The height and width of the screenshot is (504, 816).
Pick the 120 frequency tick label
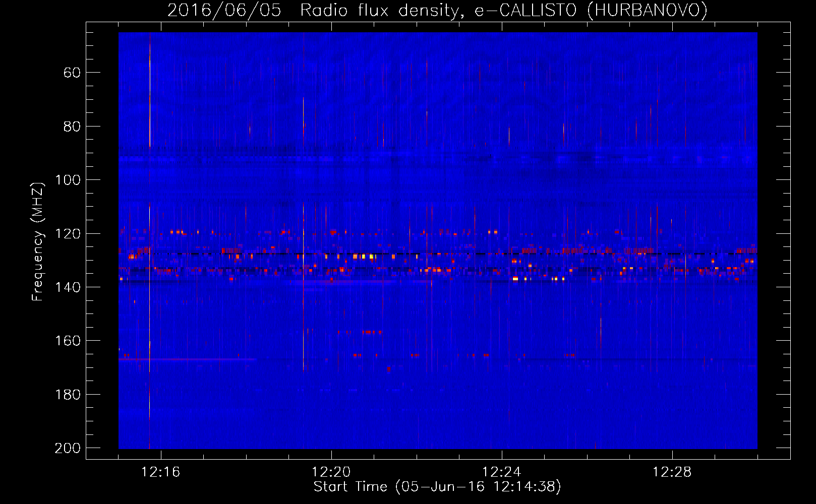point(68,234)
